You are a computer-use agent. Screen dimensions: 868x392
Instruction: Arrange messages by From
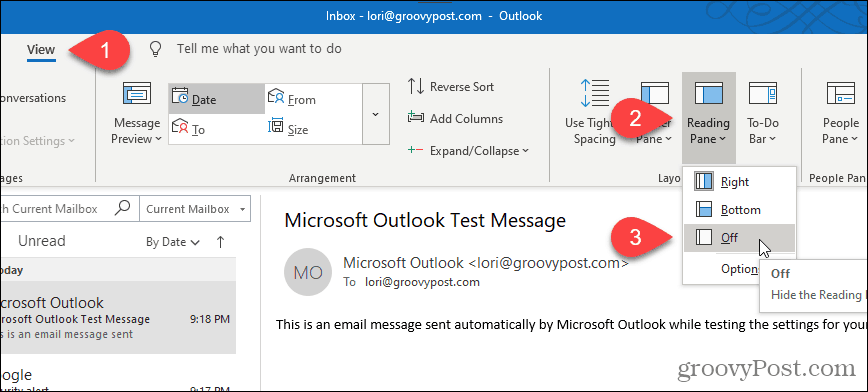pos(313,99)
